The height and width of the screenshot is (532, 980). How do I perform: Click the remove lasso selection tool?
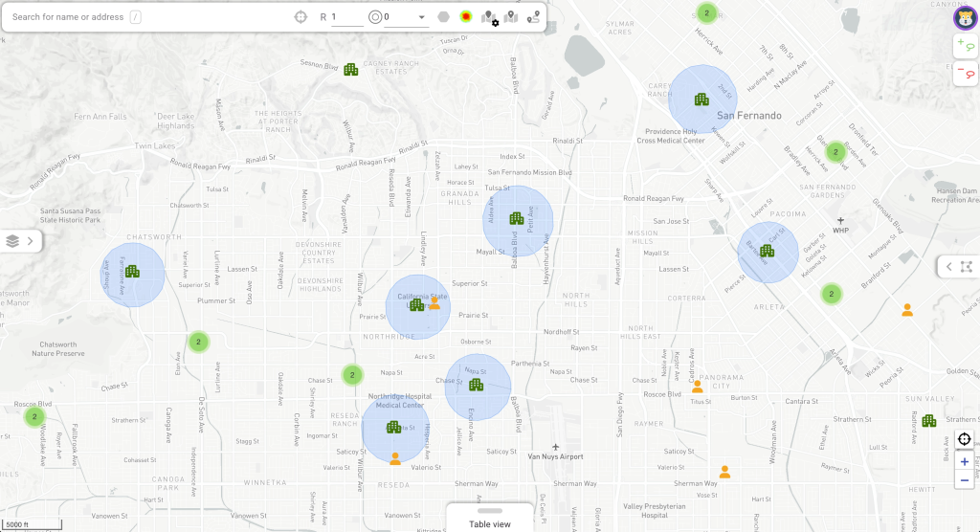[x=965, y=72]
